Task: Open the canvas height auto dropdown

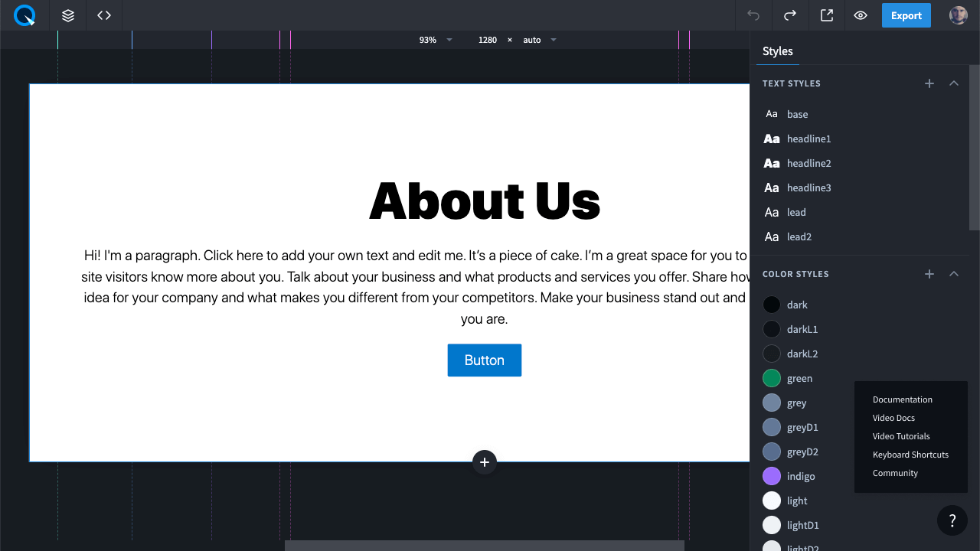Action: click(540, 40)
